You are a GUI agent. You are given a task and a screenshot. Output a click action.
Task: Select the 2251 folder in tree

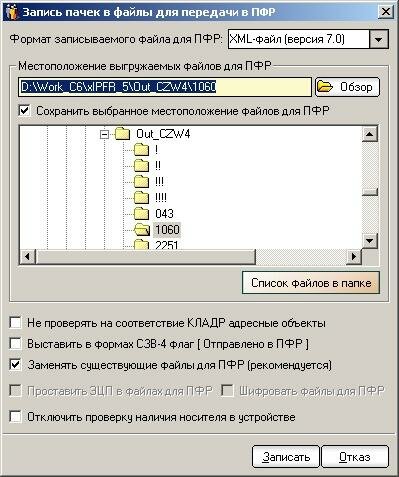coord(167,245)
